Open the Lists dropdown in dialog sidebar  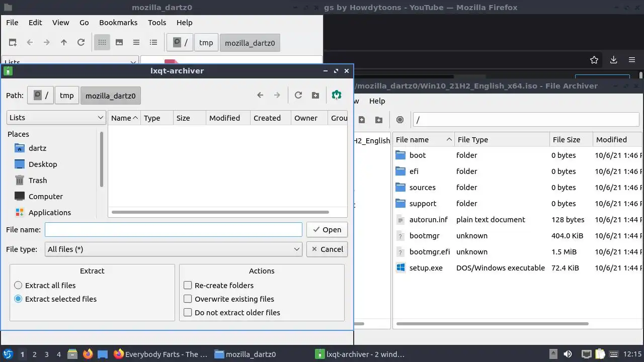click(x=56, y=117)
